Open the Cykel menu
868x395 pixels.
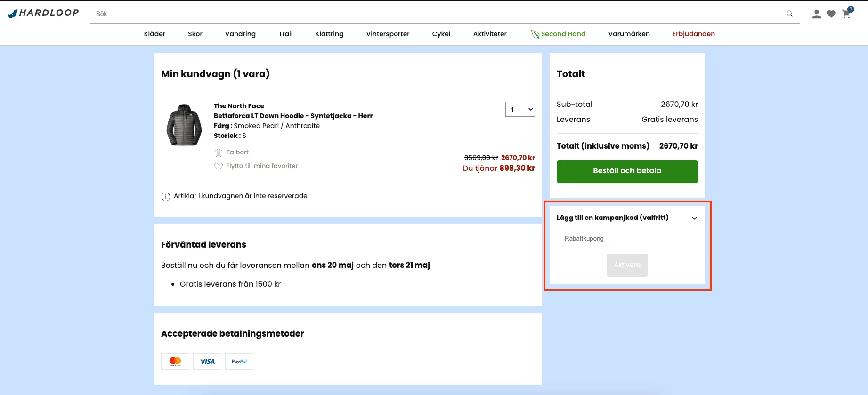coord(441,34)
